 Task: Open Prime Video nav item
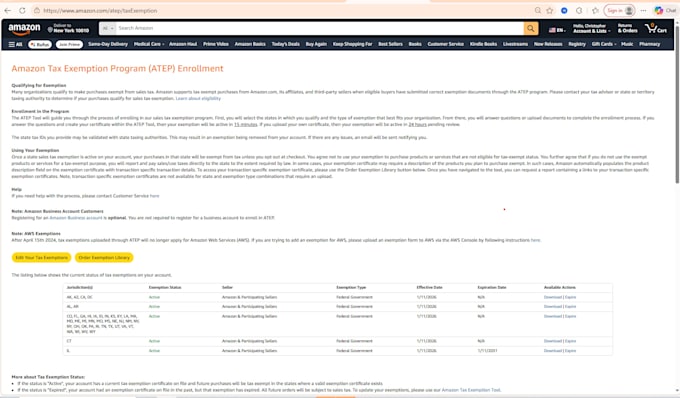[x=216, y=44]
